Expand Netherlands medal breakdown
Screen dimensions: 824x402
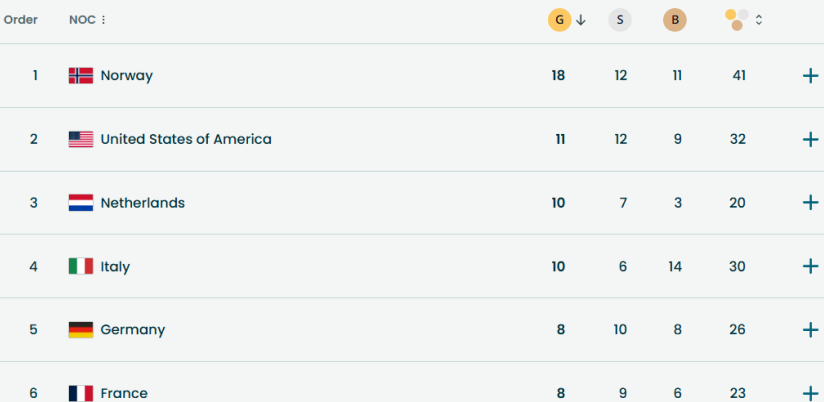coord(810,203)
